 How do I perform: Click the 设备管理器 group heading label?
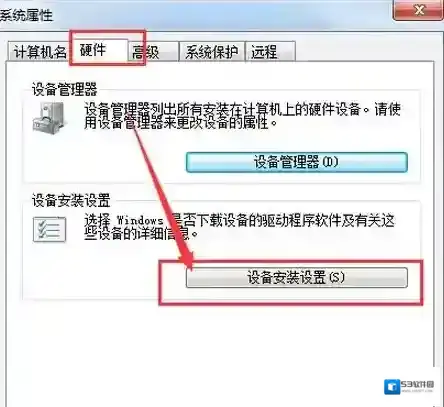pyautogui.click(x=64, y=89)
